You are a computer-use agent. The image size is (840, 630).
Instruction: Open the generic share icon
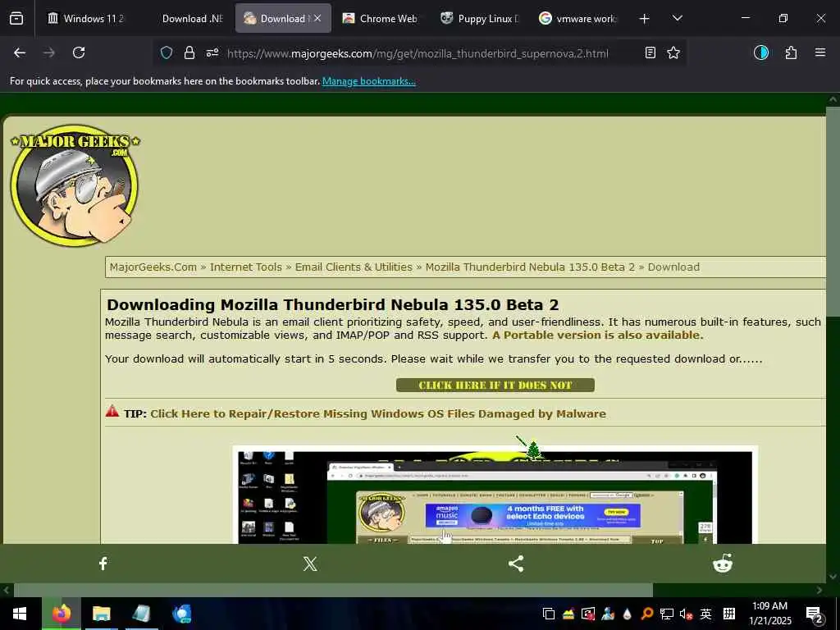tap(516, 564)
